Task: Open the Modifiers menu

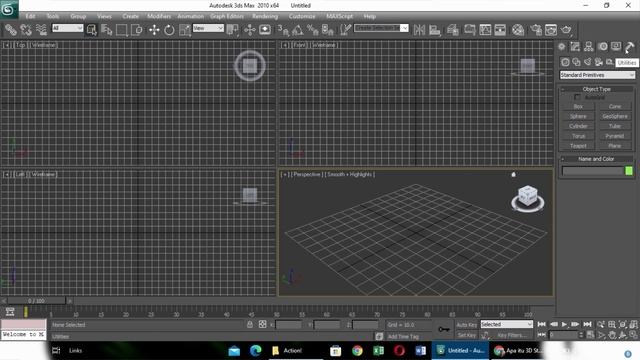Action: (159, 16)
